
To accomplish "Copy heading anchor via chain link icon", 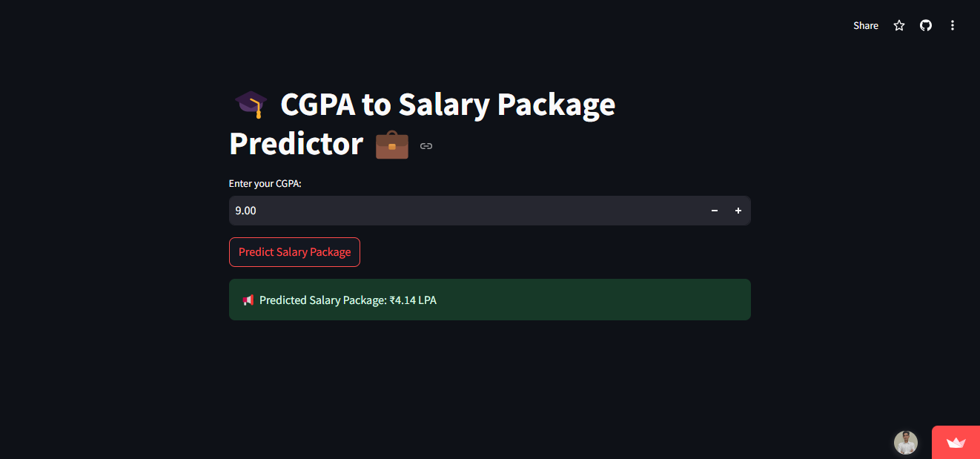I will 426,146.
